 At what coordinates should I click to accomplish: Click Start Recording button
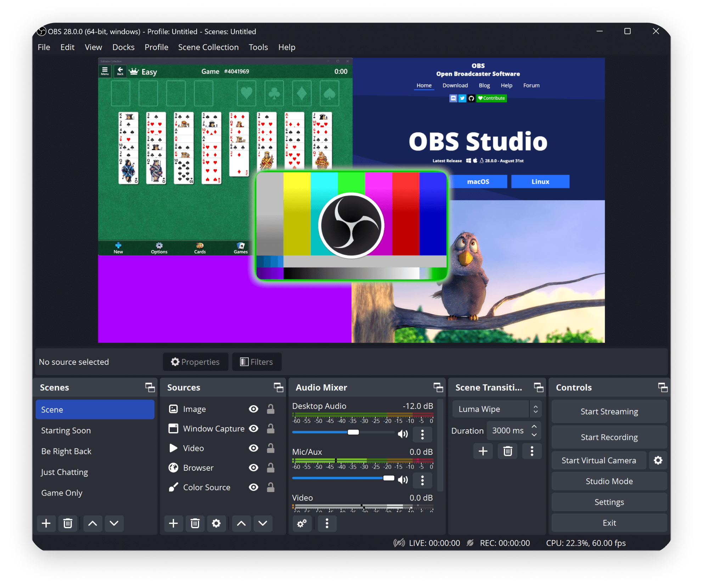pyautogui.click(x=609, y=437)
